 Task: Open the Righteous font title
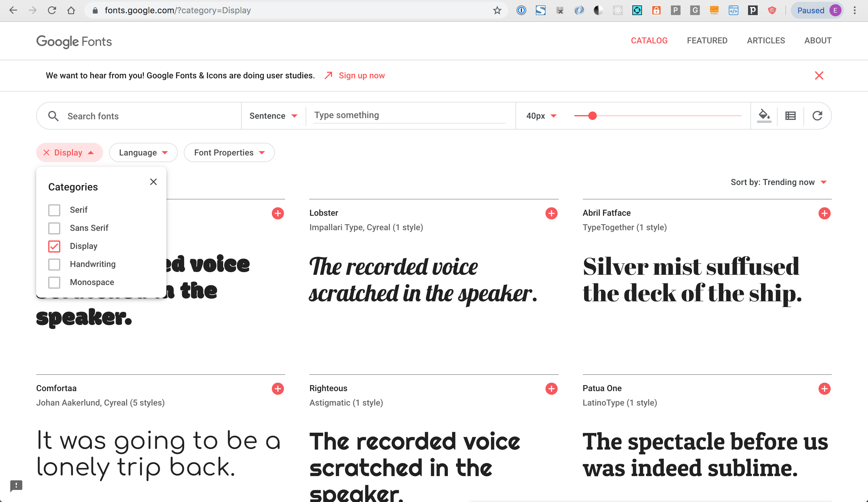328,388
